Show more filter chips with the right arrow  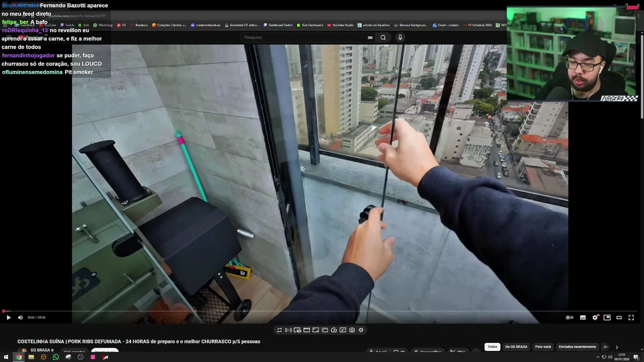[616, 347]
